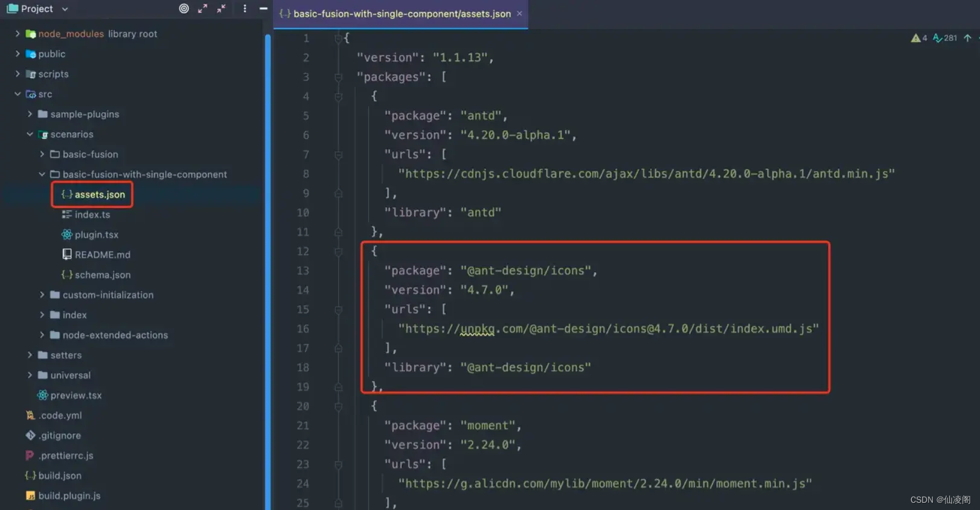Expand the index folder chevron
The height and width of the screenshot is (510, 980).
(x=42, y=315)
